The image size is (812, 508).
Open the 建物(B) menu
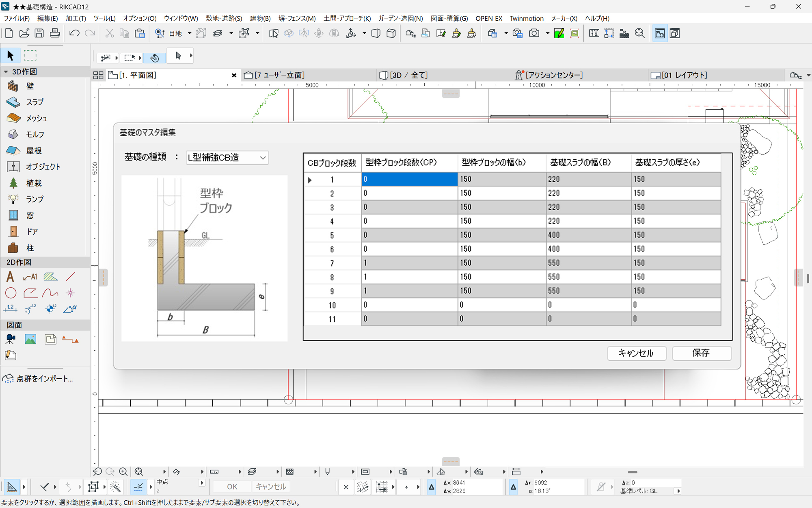click(260, 18)
